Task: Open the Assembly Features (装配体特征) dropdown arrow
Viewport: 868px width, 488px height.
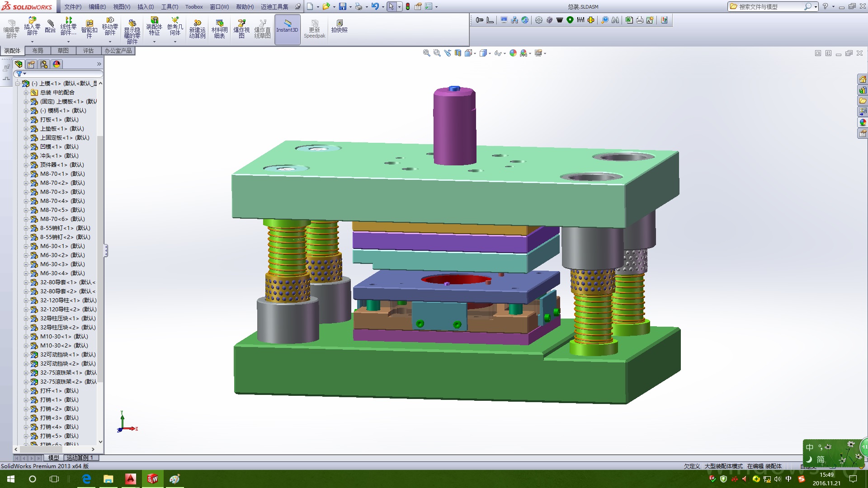Action: (x=154, y=42)
